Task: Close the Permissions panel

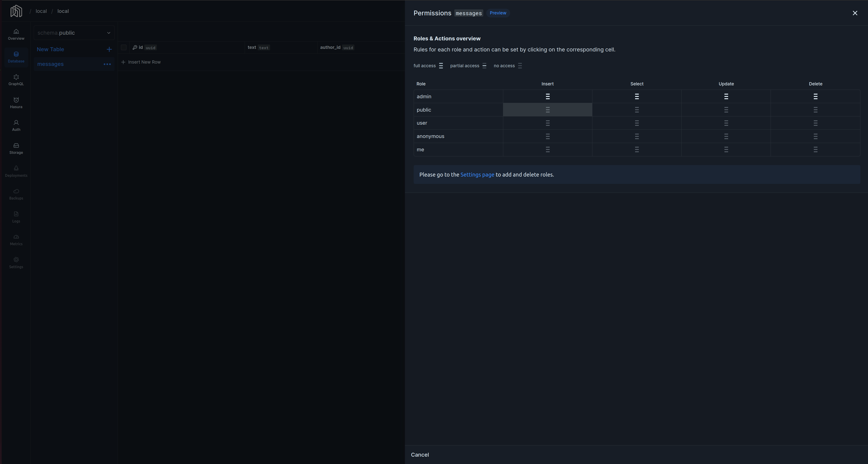Action: pos(855,13)
